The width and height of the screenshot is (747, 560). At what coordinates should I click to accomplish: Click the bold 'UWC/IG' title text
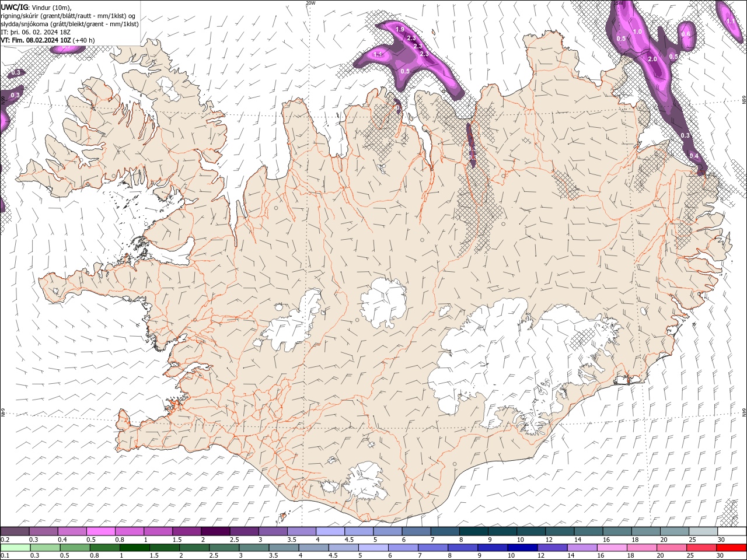(14, 7)
